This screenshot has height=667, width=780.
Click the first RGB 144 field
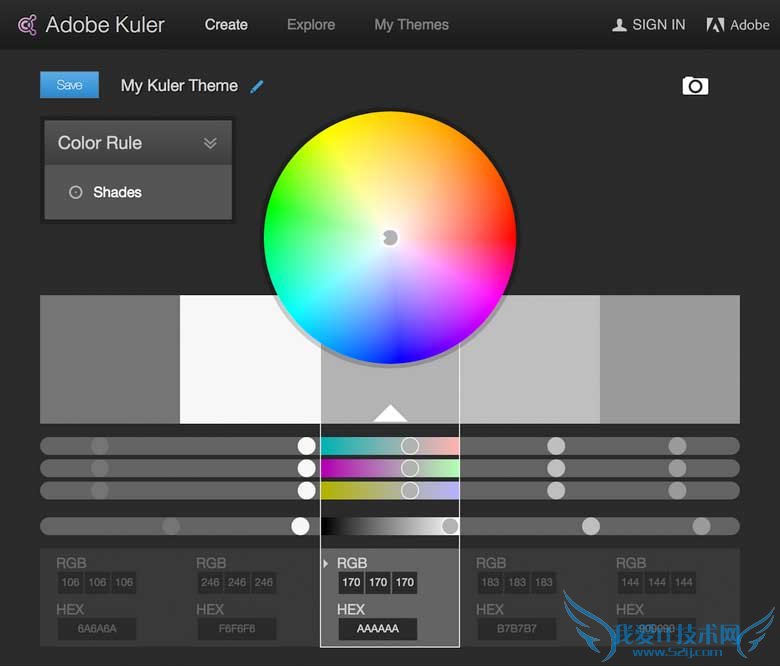[x=630, y=582]
